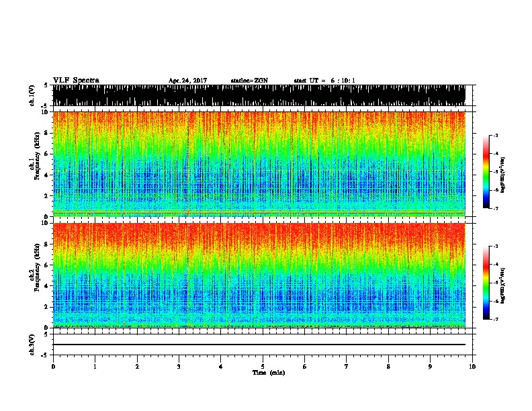The height and width of the screenshot is (411, 532).
Task: Click the ch.2 spectrogram color scale bar
Action: (486, 283)
